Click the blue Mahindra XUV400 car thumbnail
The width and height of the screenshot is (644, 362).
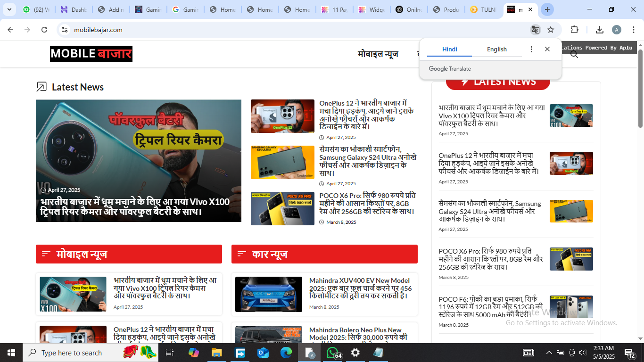point(269,294)
